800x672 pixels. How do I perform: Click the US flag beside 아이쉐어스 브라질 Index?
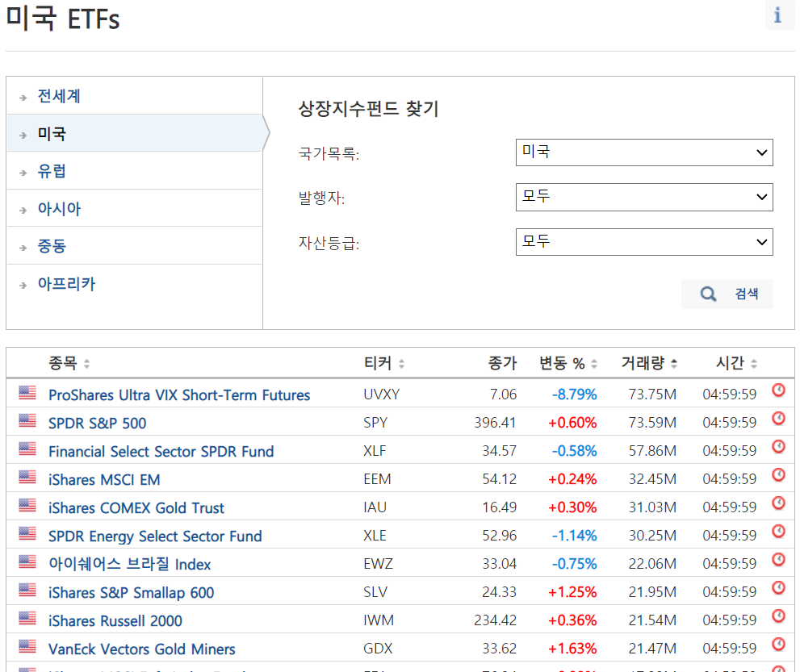[x=27, y=561]
